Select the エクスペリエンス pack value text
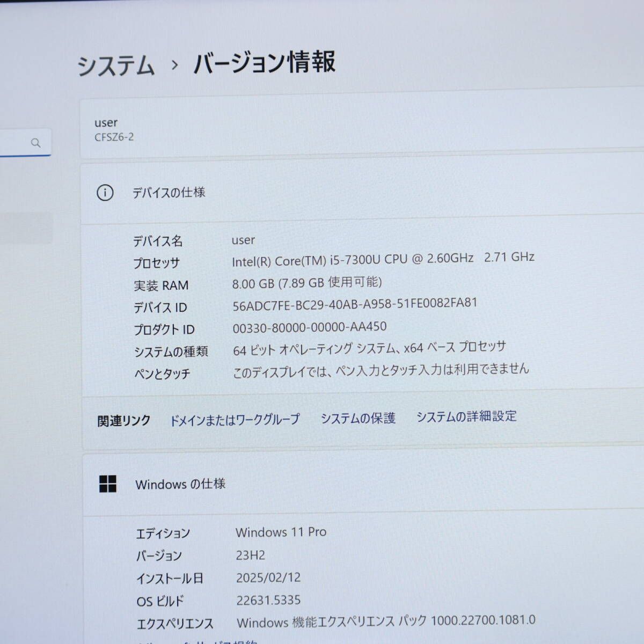This screenshot has width=644, height=644. click(x=386, y=621)
